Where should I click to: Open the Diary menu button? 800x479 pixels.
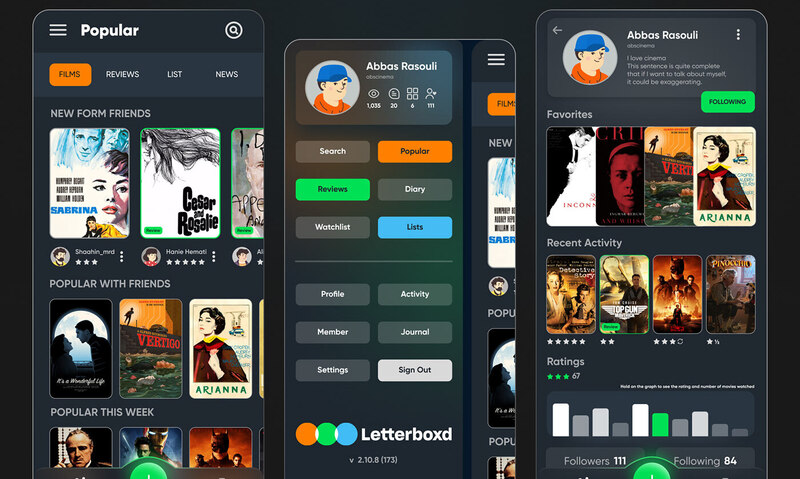tap(415, 189)
